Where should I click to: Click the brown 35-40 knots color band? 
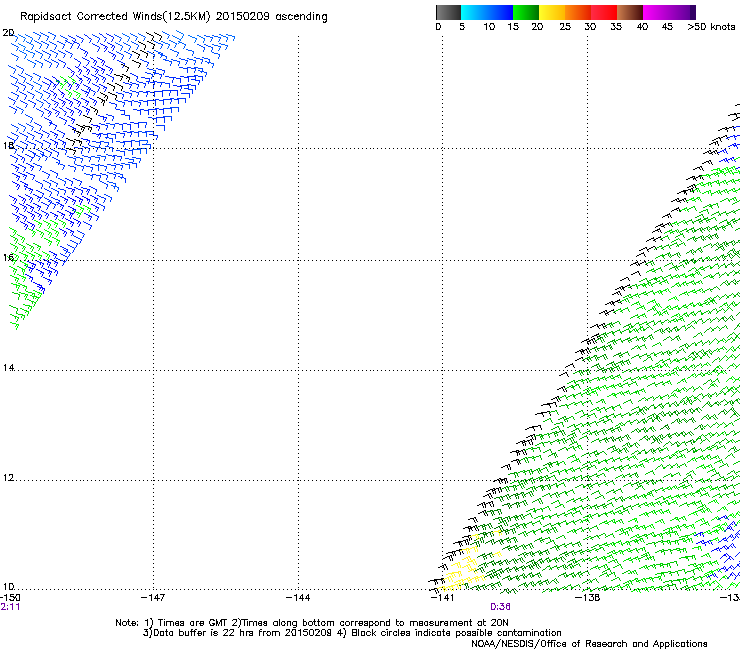click(x=630, y=12)
